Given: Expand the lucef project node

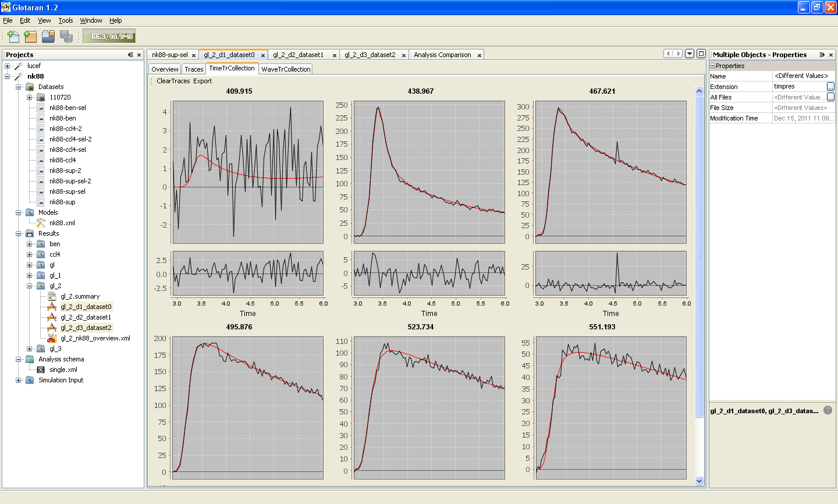Looking at the screenshot, I should click(7, 66).
